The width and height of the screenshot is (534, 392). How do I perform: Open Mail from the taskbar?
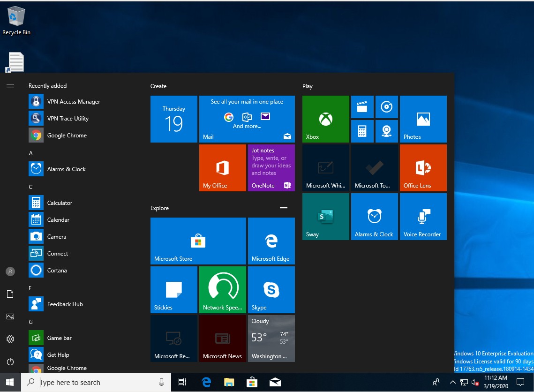(x=275, y=382)
